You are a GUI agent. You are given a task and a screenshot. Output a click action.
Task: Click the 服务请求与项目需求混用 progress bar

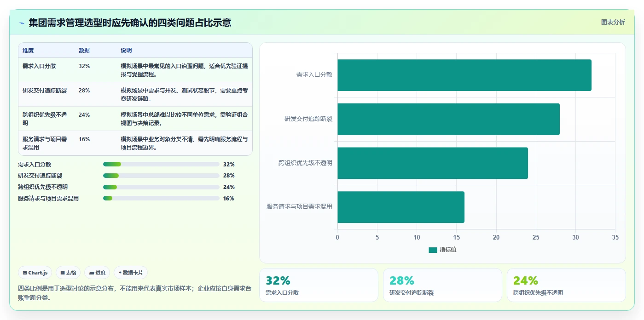click(161, 198)
